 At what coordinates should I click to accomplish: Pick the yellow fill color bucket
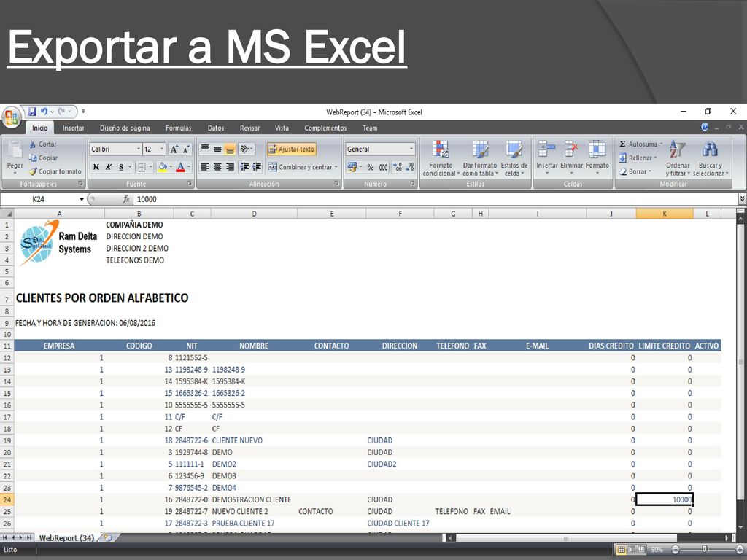tap(163, 167)
